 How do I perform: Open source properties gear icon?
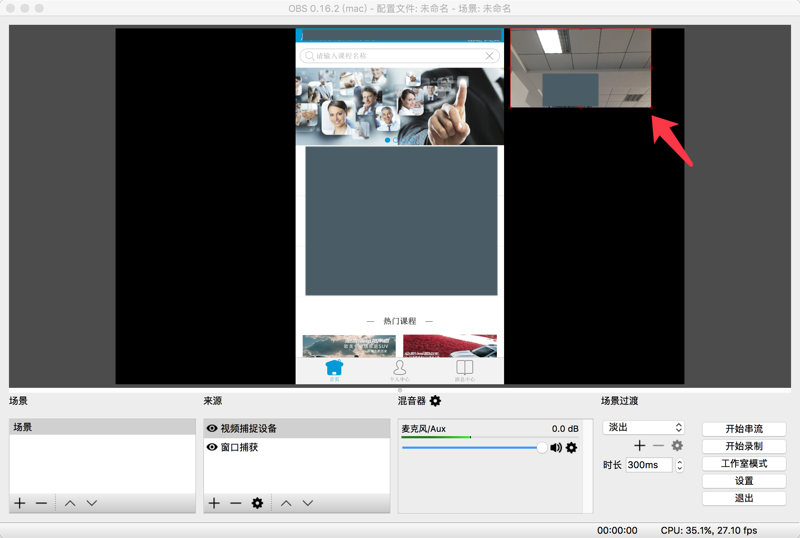click(x=258, y=503)
